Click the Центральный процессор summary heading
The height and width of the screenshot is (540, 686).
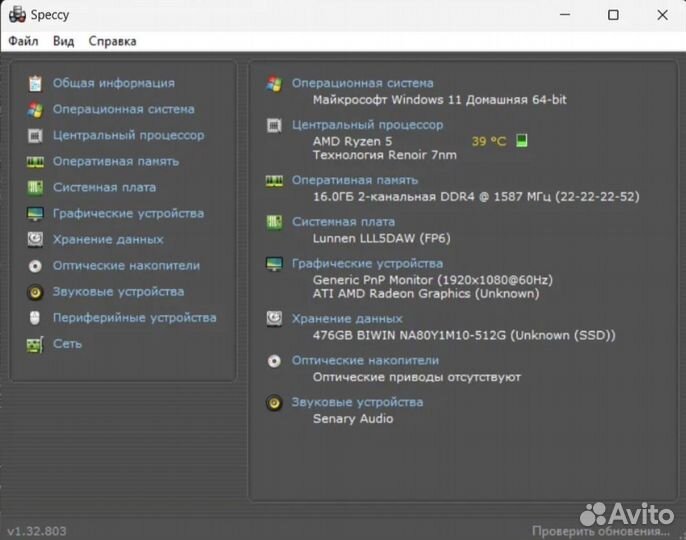[x=367, y=125]
